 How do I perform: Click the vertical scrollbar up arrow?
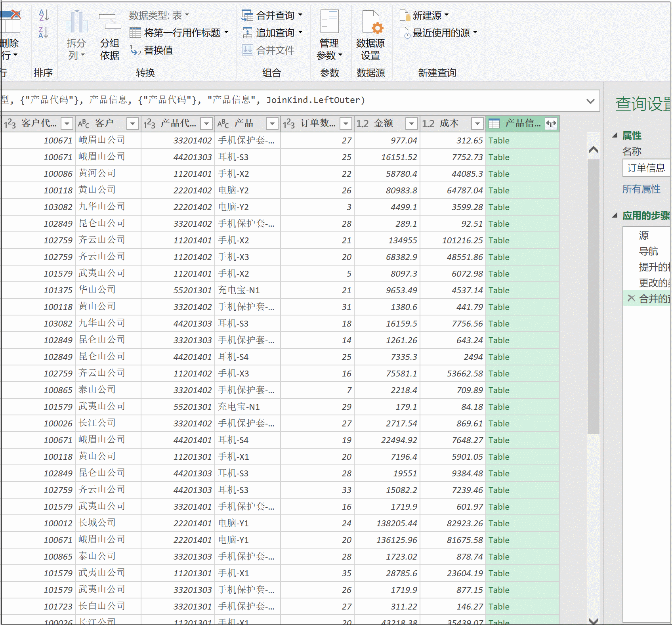point(593,149)
